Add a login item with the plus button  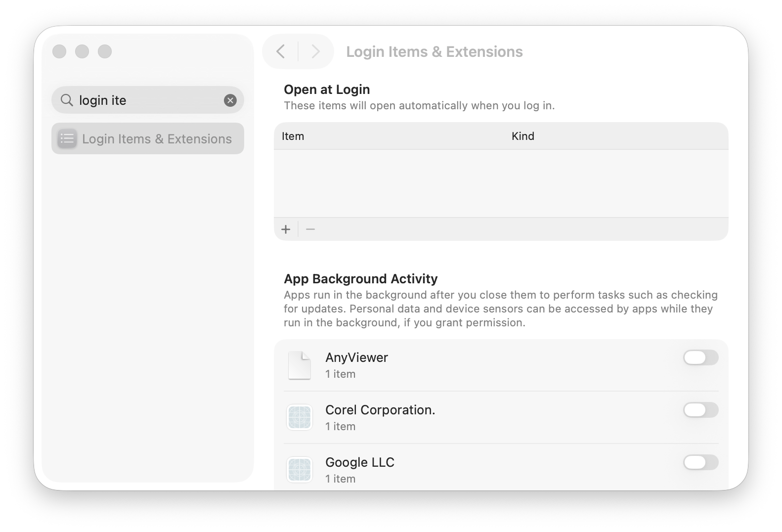[286, 229]
